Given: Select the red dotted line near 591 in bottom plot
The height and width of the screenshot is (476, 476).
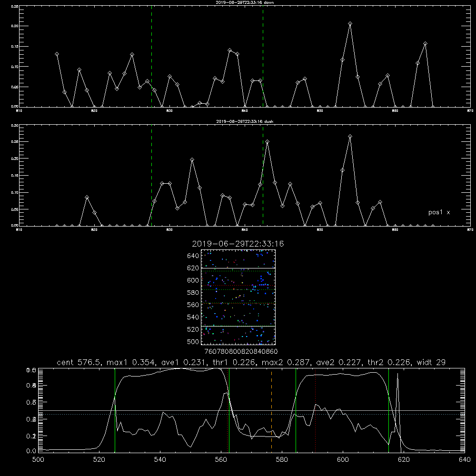Looking at the screenshot, I should coord(316,410).
